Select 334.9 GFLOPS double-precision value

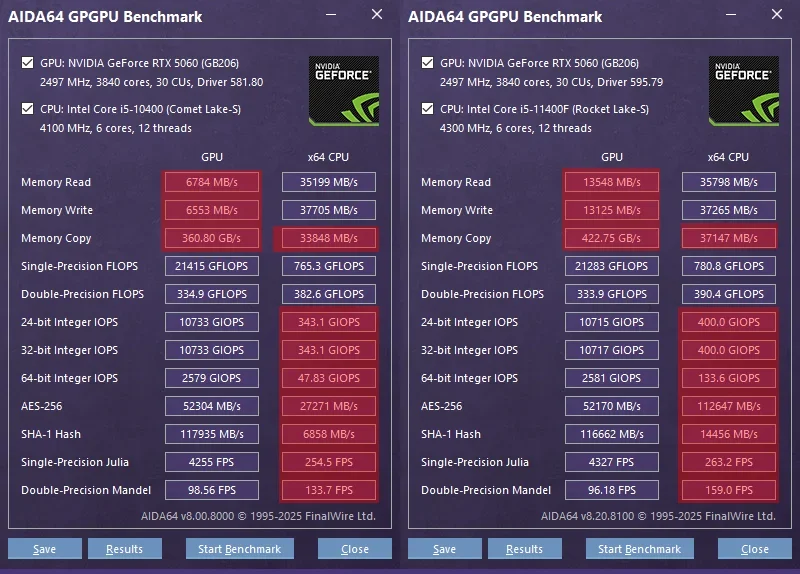tap(212, 294)
